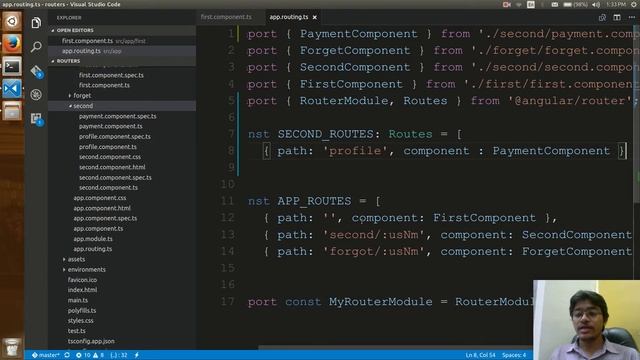640x360 pixels.
Task: Open first.component.spec.ts in the file tree
Action: (x=111, y=75)
